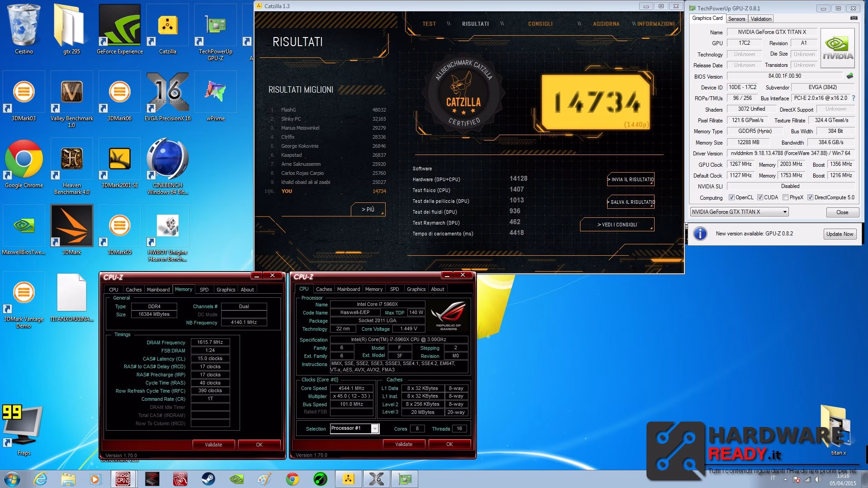Click the GPU-Z screenshot camera icon
Screen dimensions: 868x488
(x=854, y=18)
